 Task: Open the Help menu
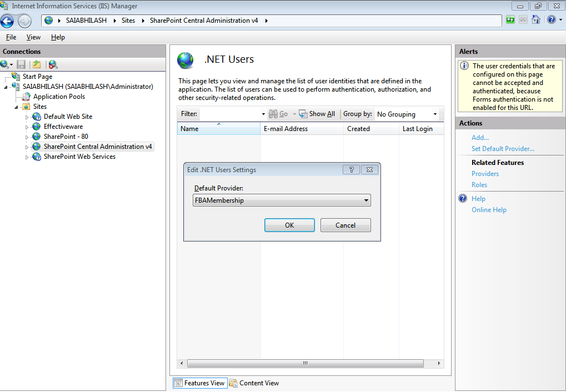pos(58,37)
